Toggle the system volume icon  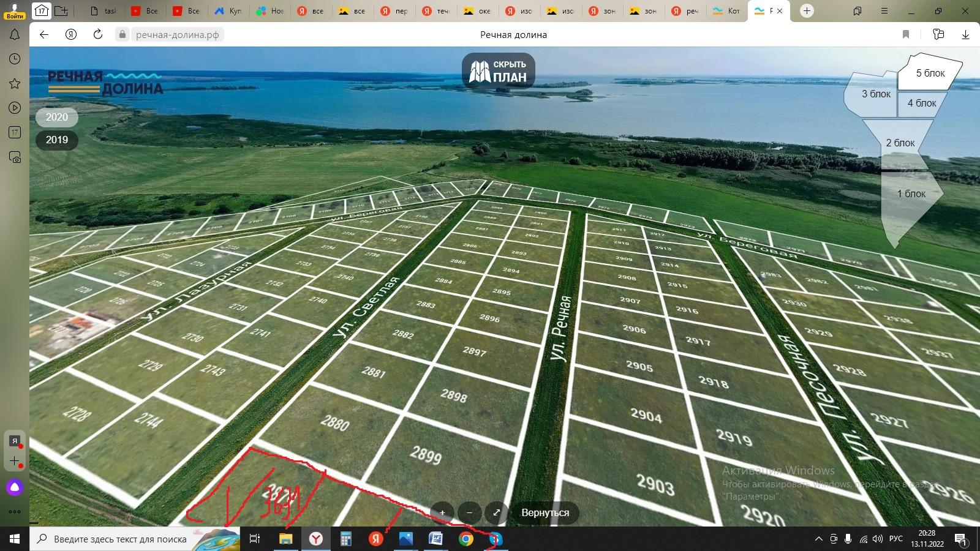(x=878, y=539)
